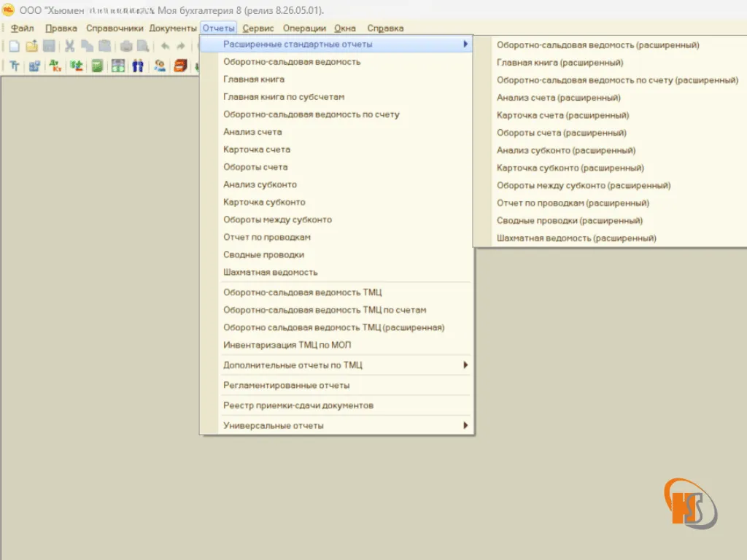The width and height of the screenshot is (747, 560).
Task: Open the Файл menu
Action: pyautogui.click(x=22, y=28)
